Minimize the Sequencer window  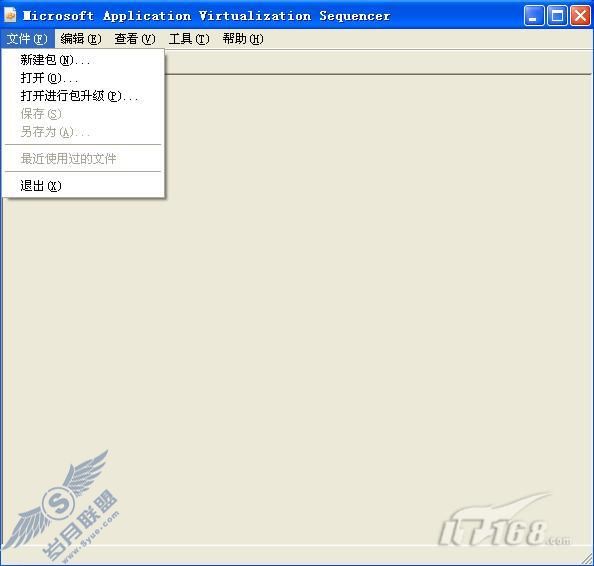pos(534,16)
